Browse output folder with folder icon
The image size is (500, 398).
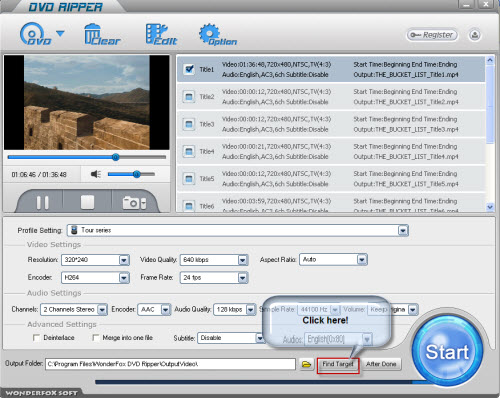coord(306,364)
